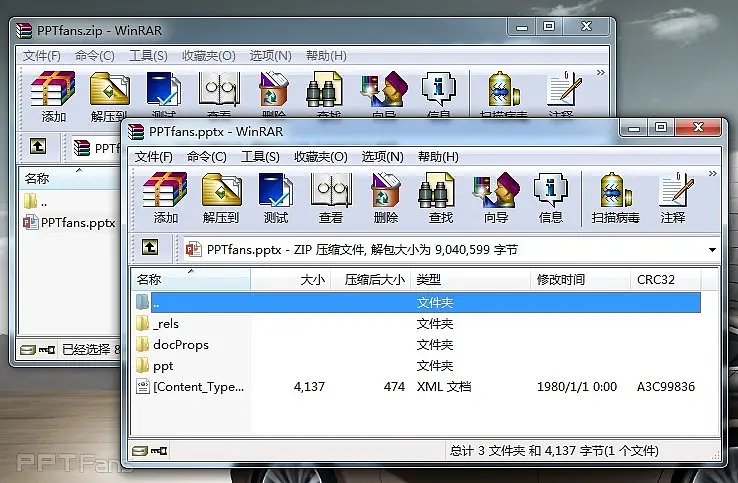Click the up-one-level folder button in front window
Viewport: 738px width, 483px height.
tap(149, 249)
